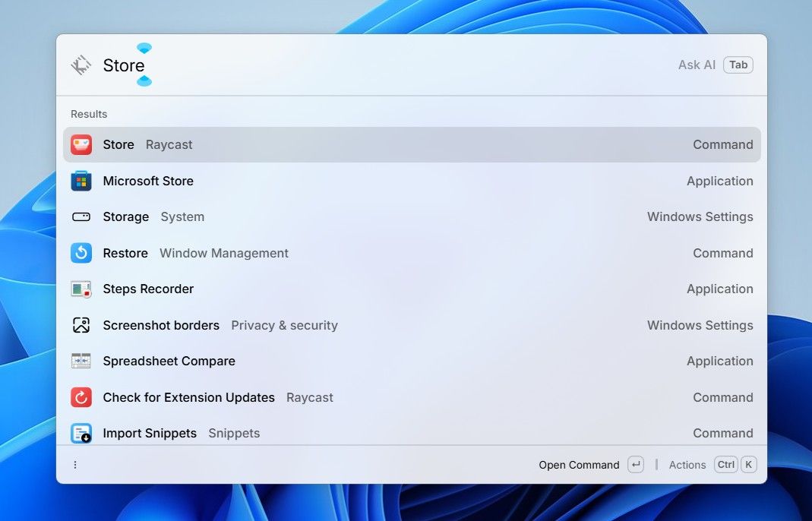812x521 pixels.
Task: Click the Import Snippets icon
Action: click(x=81, y=433)
